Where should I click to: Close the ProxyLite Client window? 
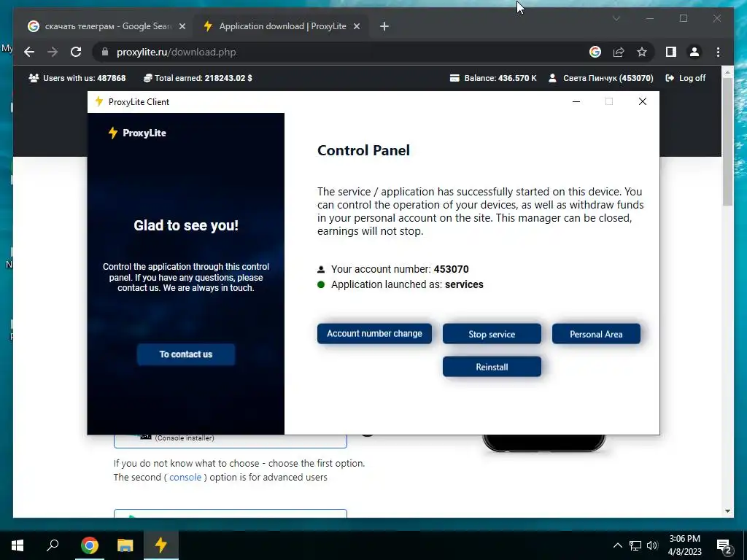[x=642, y=101]
